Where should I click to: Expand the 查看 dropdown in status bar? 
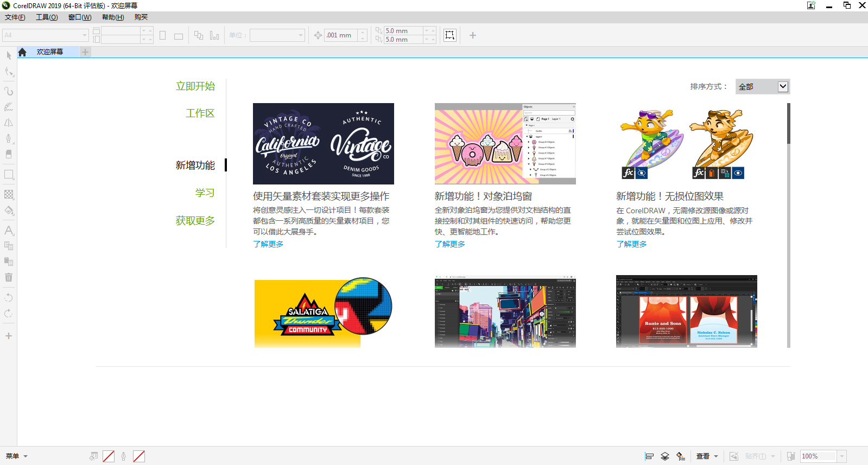pos(707,456)
